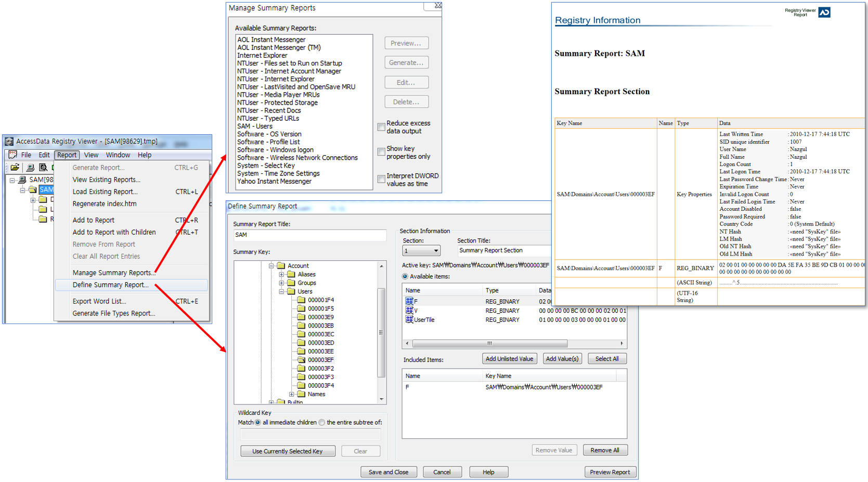Expand the Groups node
This screenshot has width=868, height=482.
pos(281,283)
